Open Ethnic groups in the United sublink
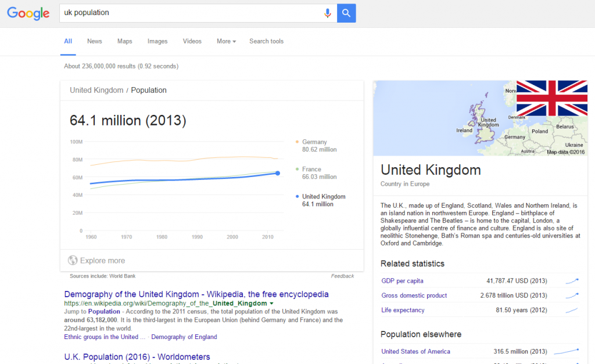Viewport: 595px width, 364px height. click(105, 337)
